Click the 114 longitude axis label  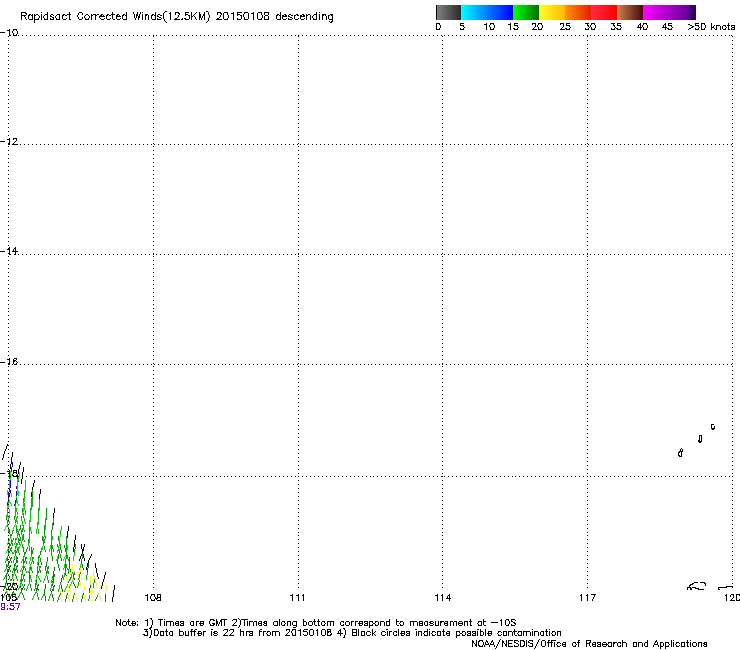[x=443, y=598]
